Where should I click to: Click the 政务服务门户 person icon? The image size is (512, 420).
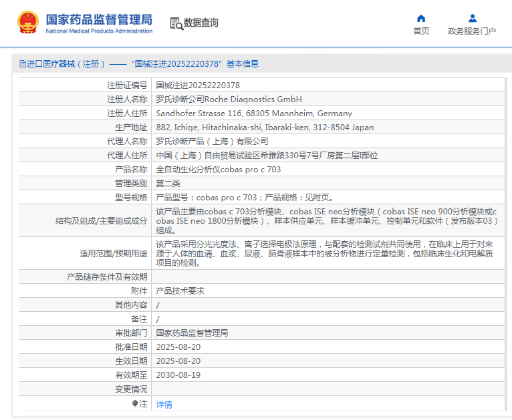(472, 18)
